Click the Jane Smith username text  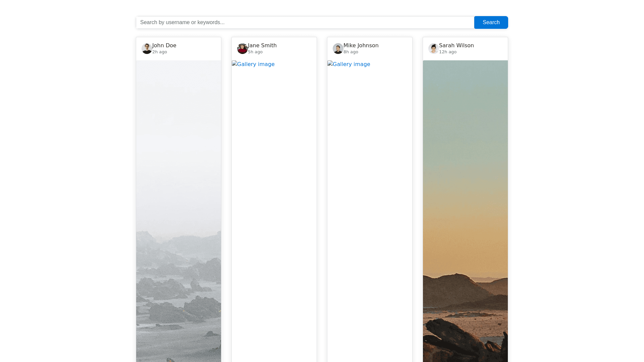pos(262,45)
